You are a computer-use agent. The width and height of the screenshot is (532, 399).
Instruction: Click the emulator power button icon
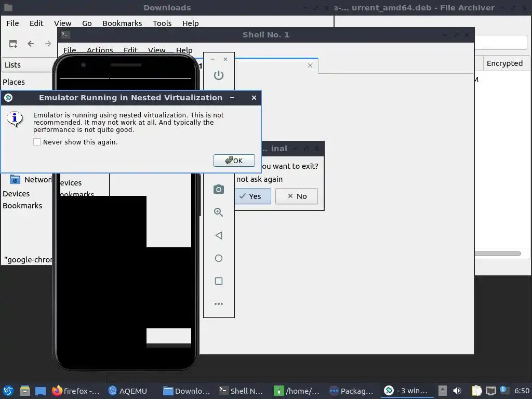pos(219,75)
